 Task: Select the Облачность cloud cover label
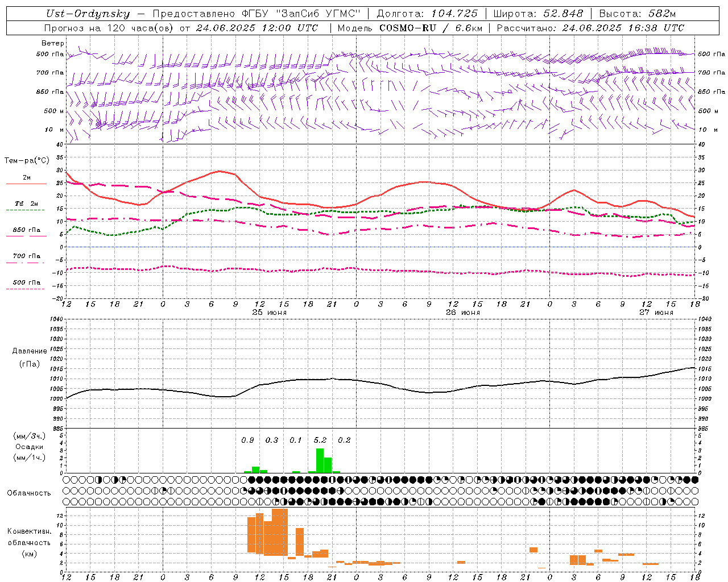click(x=29, y=493)
